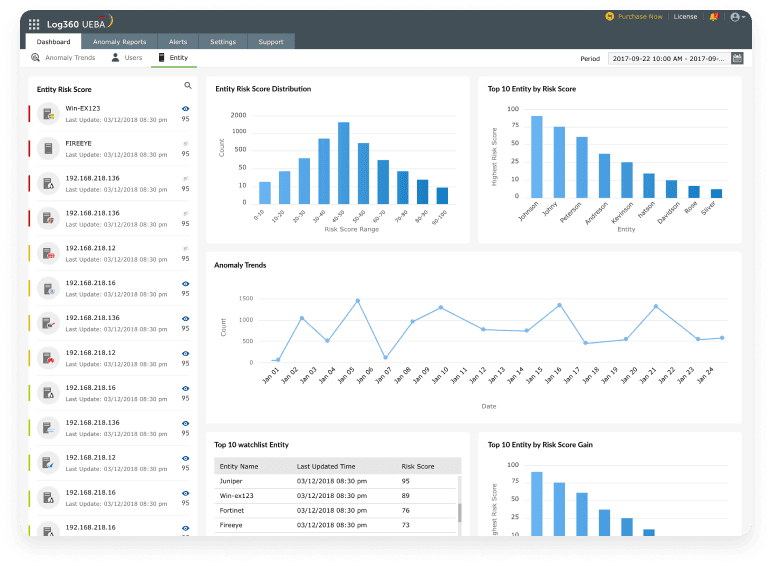Open the License link

[685, 17]
